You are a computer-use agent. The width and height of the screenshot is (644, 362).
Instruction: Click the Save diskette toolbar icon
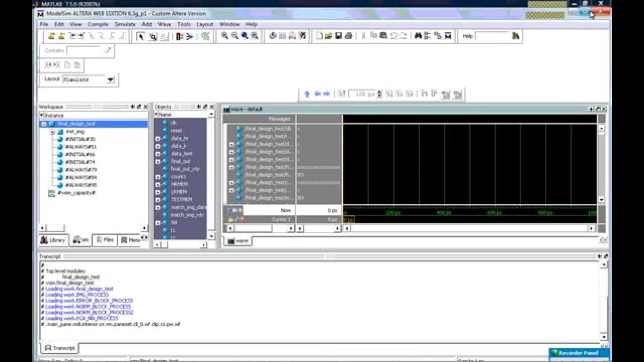click(339, 36)
